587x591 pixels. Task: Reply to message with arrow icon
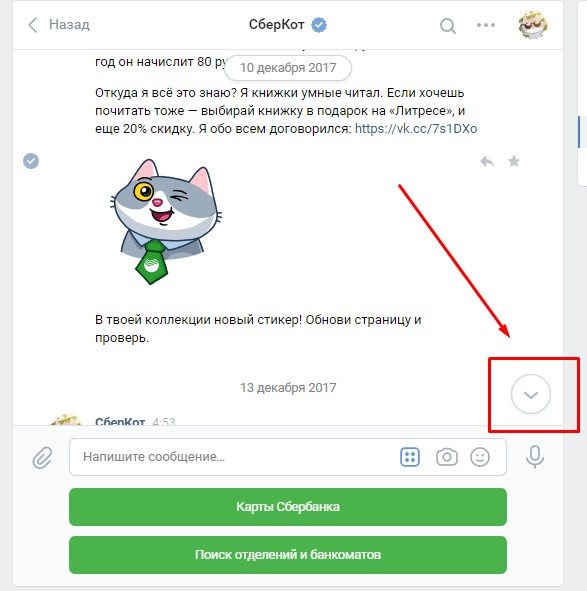[x=487, y=162]
